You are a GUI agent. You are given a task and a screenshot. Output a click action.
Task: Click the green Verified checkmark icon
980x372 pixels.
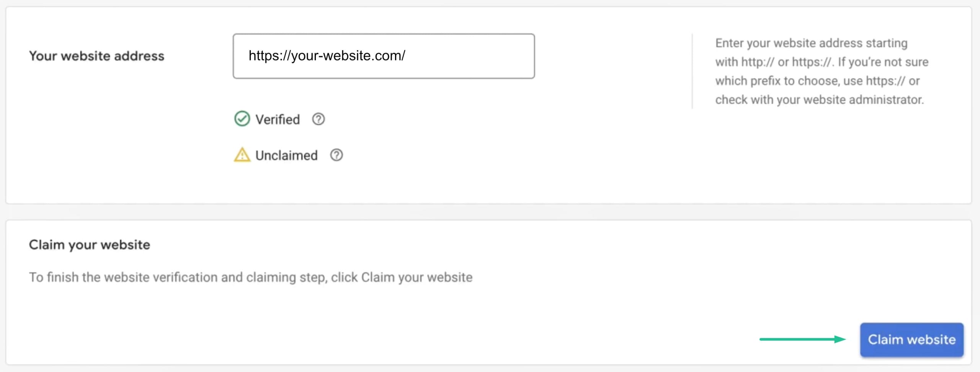[x=242, y=119]
